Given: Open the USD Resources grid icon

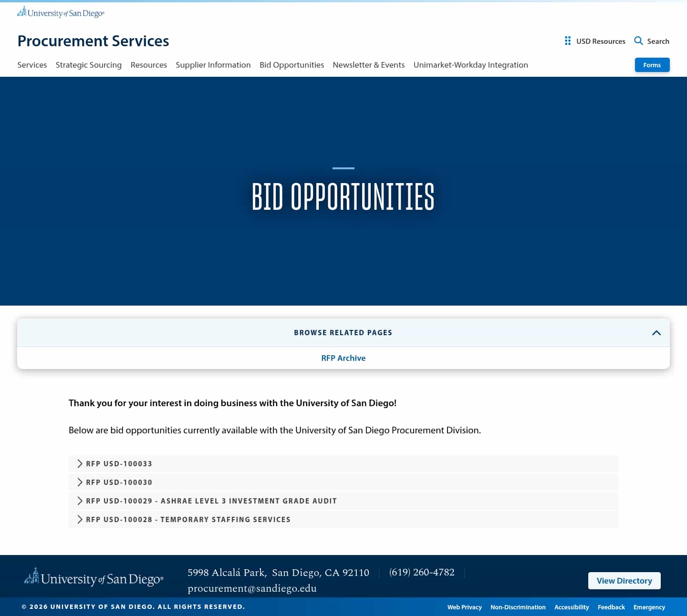Looking at the screenshot, I should click(568, 41).
